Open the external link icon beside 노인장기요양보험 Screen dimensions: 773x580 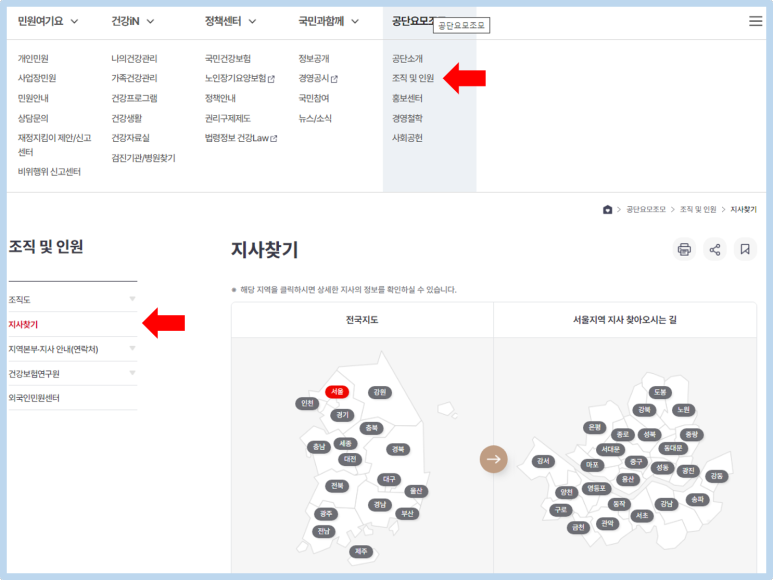[x=271, y=79]
